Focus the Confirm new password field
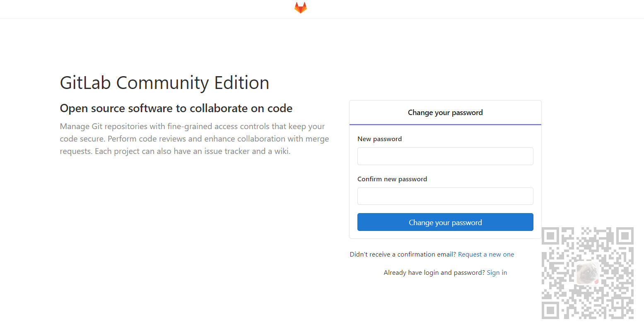Image resolution: width=644 pixels, height=329 pixels. point(445,196)
